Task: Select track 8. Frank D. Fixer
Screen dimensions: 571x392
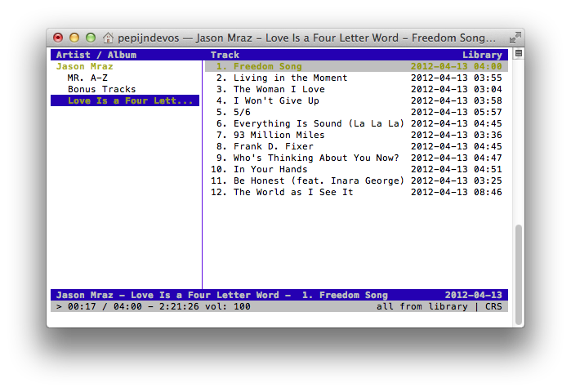Action: [x=356, y=146]
